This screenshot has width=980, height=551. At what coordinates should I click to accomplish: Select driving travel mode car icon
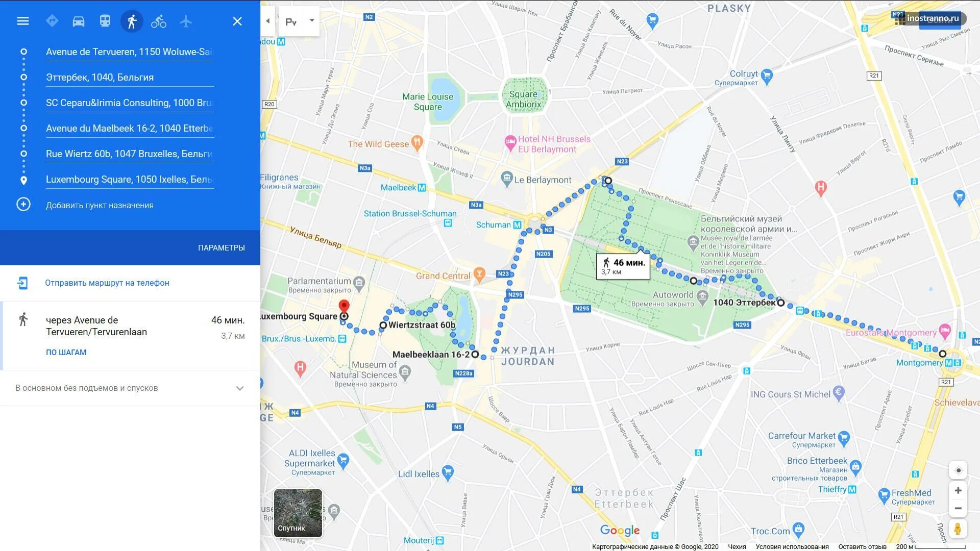[x=79, y=21]
